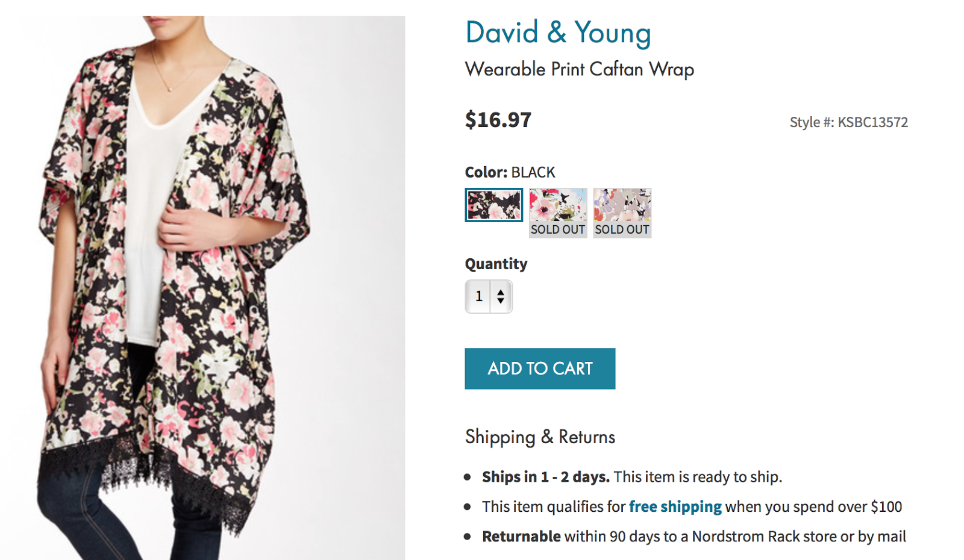Click the Shipping & Returns heading
The image size is (964, 560).
click(x=539, y=437)
